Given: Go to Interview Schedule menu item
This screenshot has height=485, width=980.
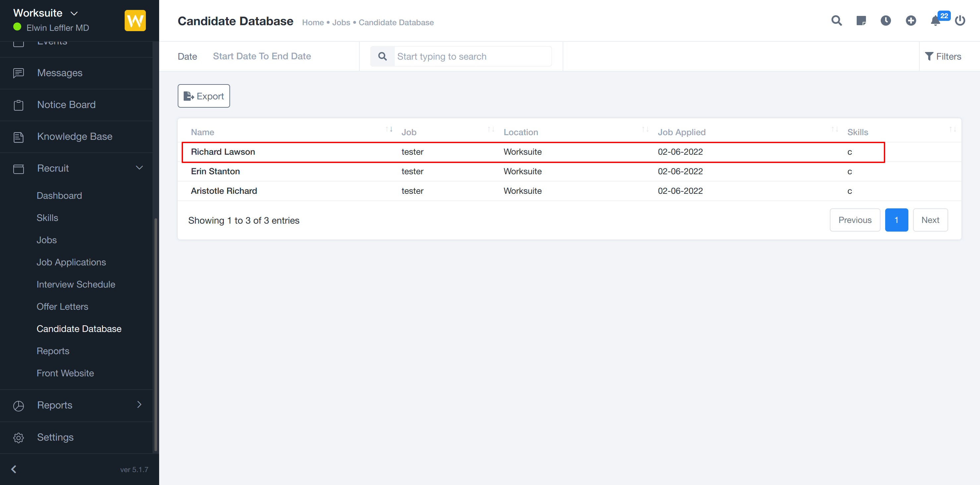Looking at the screenshot, I should coord(76,284).
